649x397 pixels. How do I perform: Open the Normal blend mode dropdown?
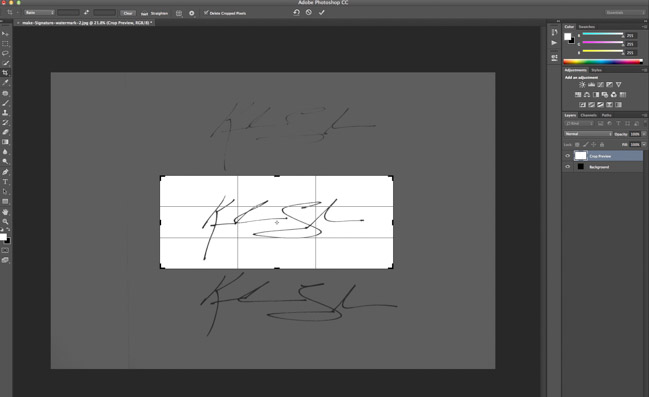click(x=588, y=134)
